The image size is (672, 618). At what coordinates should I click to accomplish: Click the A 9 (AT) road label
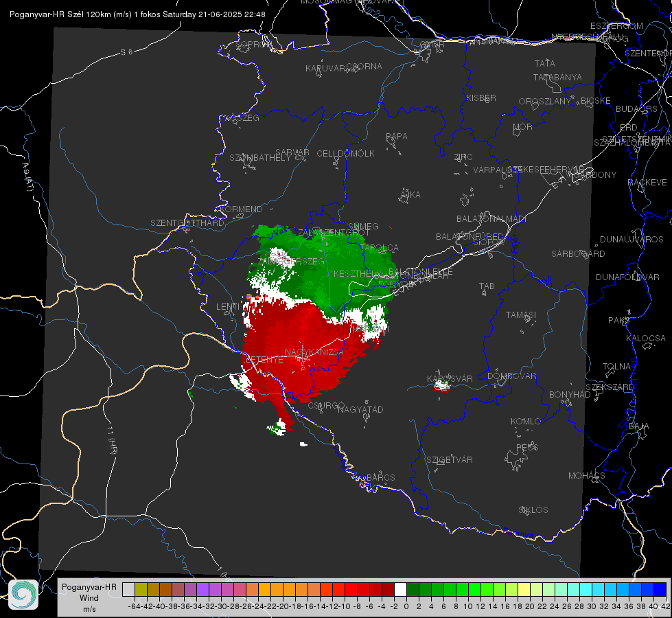point(28,177)
